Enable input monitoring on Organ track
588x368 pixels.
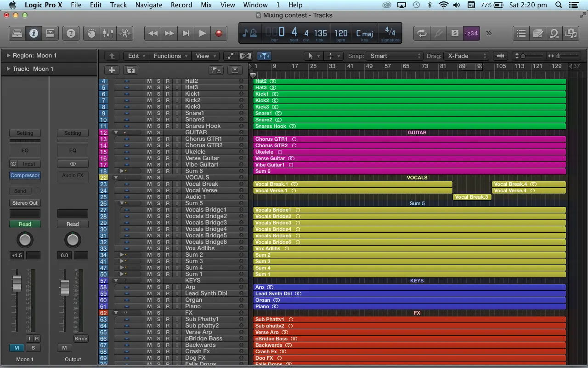[x=177, y=300]
